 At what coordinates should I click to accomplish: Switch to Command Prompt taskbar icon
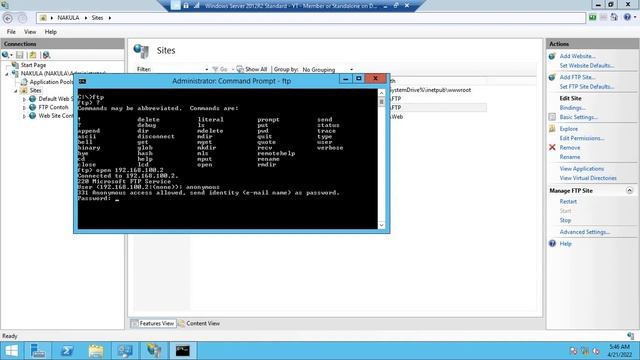coord(182,351)
